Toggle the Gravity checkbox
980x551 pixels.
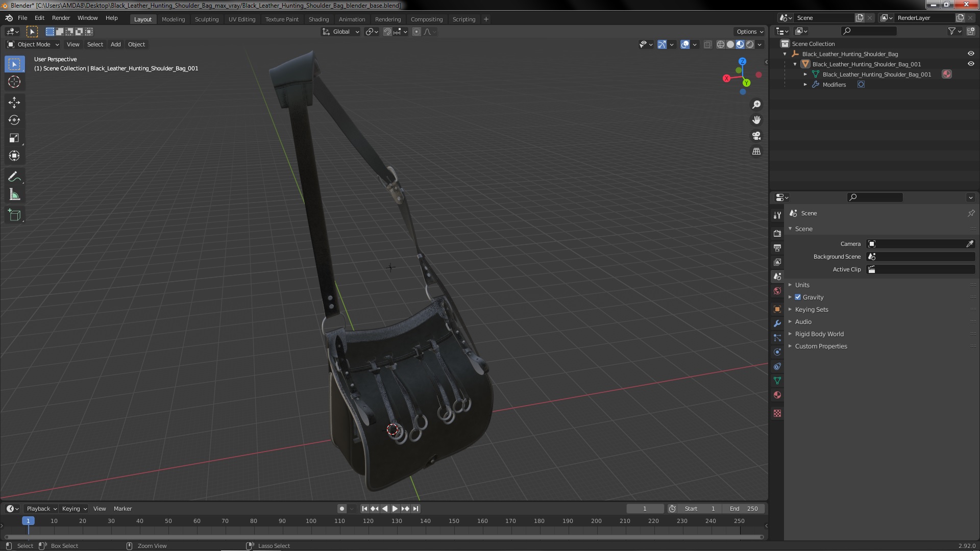click(798, 297)
